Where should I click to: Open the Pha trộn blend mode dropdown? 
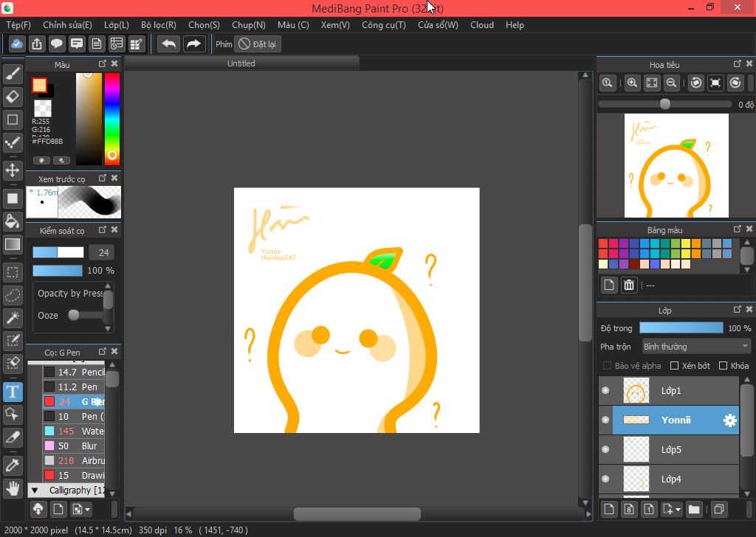pos(696,346)
